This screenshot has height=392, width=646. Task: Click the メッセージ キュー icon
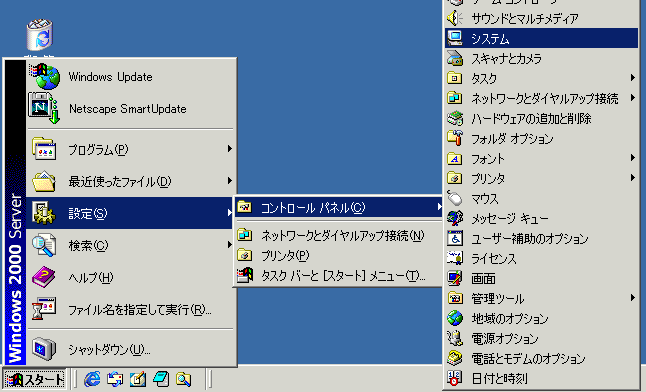(455, 218)
